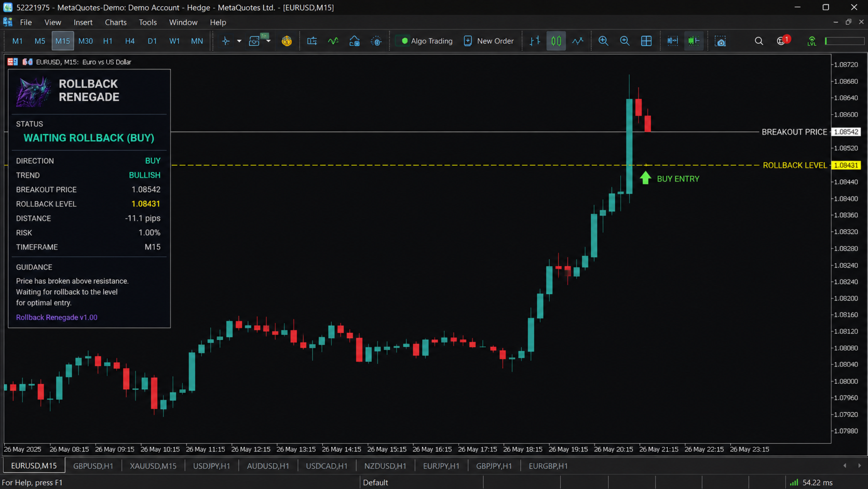Select the yellow ROLLBACK LEVEL price tag 1.08431
Viewport: 868px width, 489px height.
click(846, 165)
